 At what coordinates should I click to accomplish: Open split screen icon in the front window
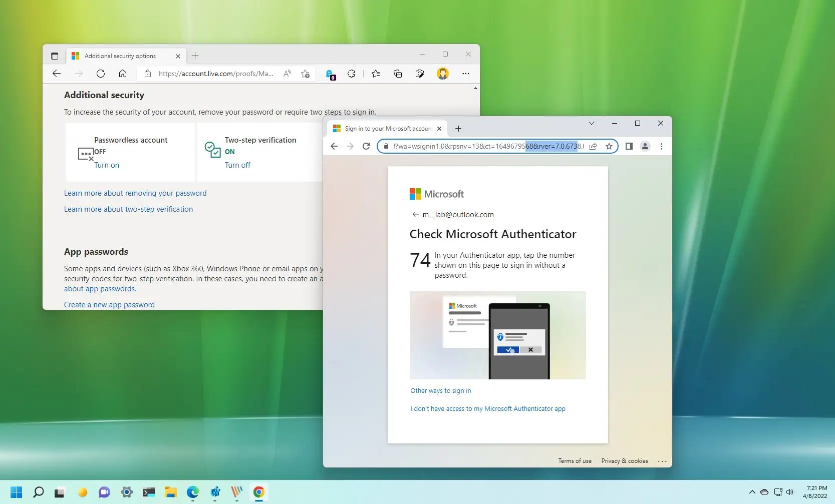(629, 146)
